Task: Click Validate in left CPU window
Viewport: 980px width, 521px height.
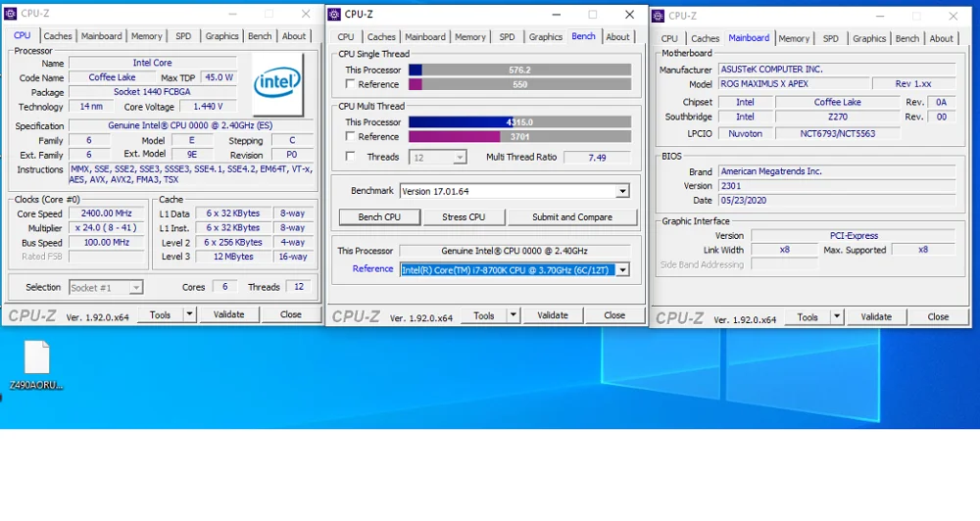Action: [228, 314]
